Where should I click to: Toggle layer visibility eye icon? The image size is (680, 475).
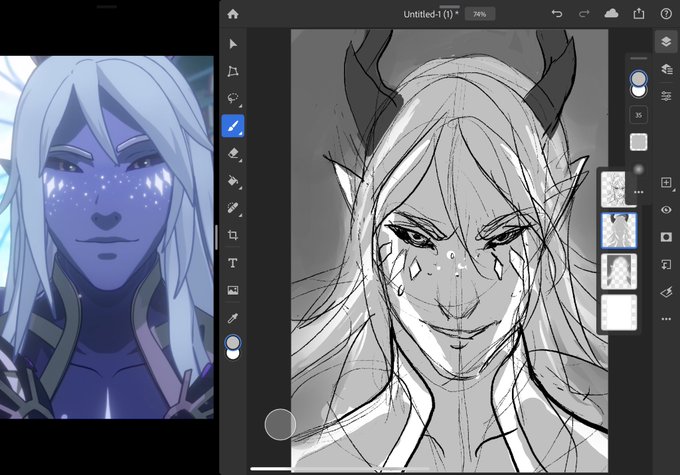coord(666,210)
